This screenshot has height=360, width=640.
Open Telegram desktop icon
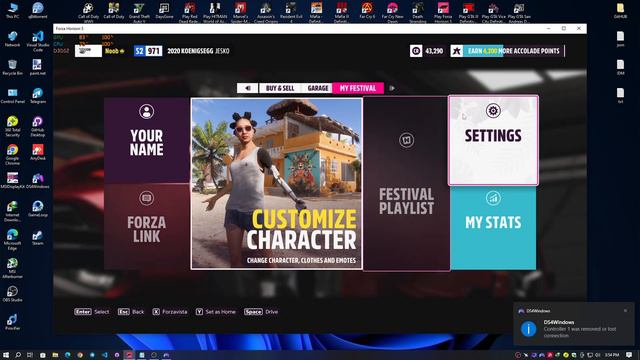point(38,95)
